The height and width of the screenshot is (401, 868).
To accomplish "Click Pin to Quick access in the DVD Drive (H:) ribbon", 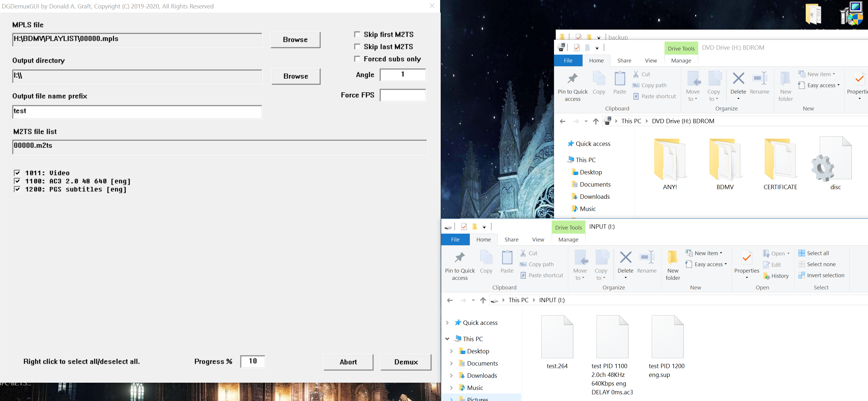I will pos(572,87).
